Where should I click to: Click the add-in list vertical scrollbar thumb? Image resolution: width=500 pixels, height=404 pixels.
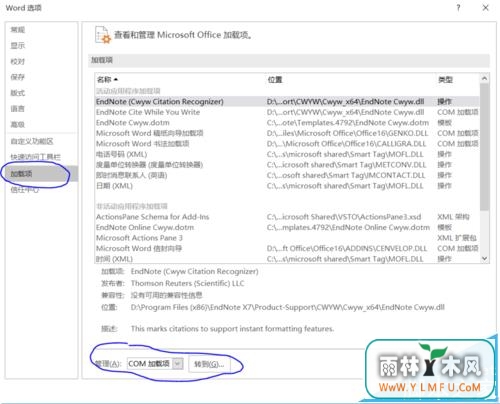[x=485, y=147]
